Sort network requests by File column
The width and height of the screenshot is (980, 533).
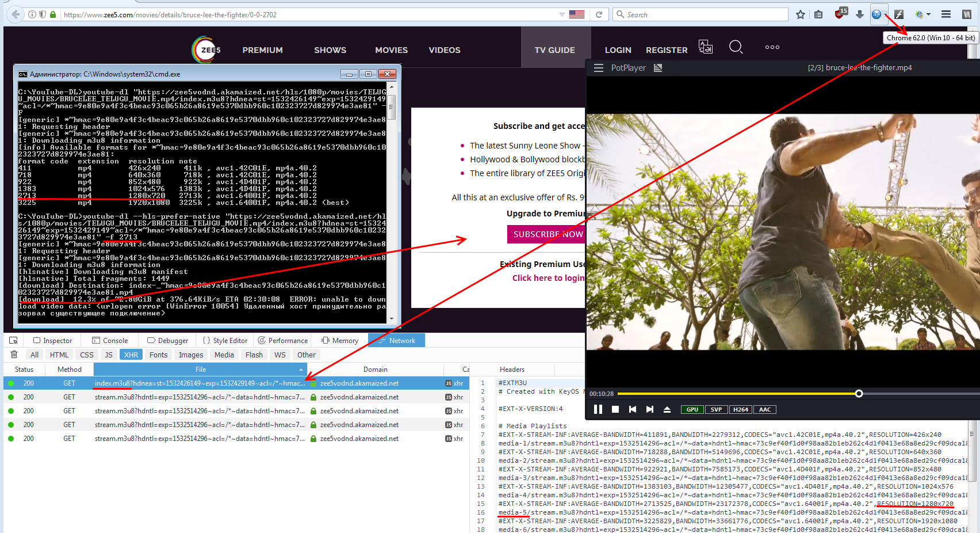click(200, 370)
